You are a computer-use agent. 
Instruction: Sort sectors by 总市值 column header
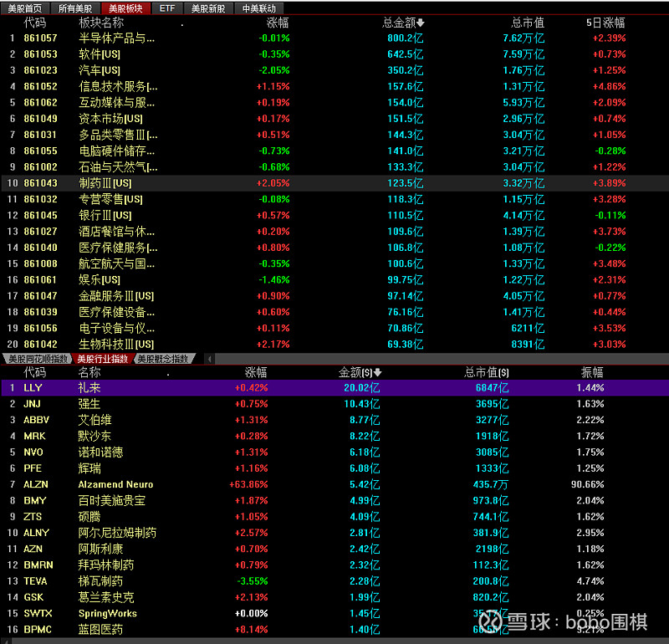(528, 23)
